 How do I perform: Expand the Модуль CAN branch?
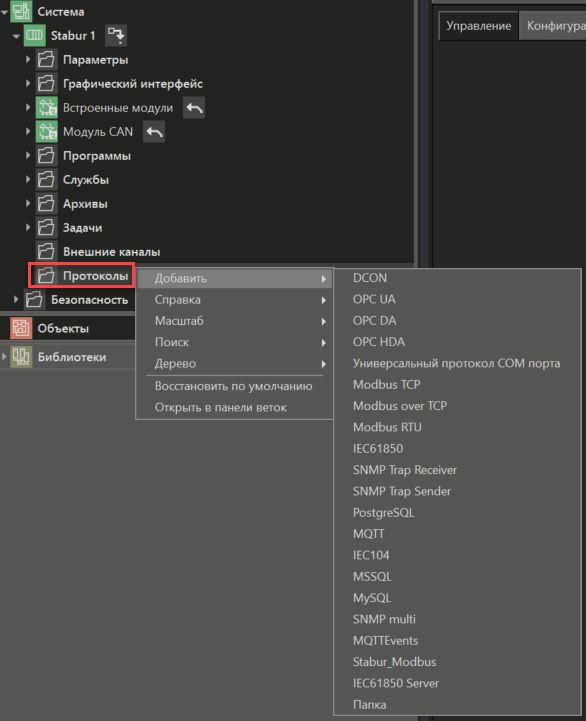pos(28,131)
